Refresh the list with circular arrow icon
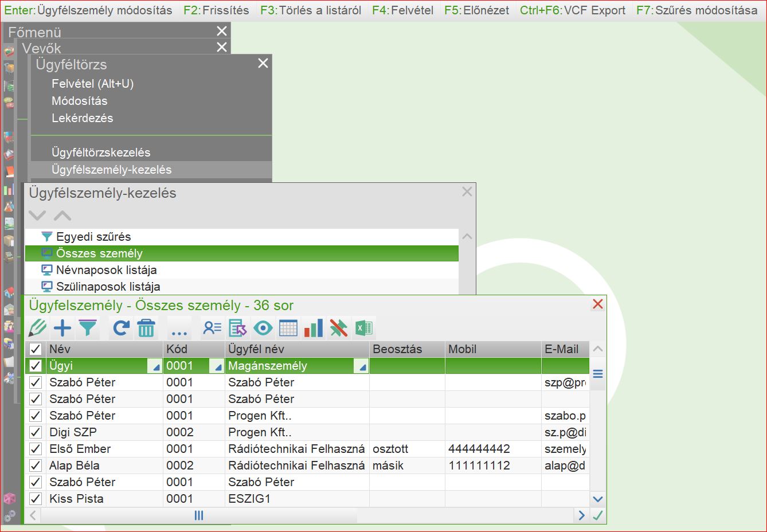This screenshot has height=532, width=767. (x=121, y=328)
